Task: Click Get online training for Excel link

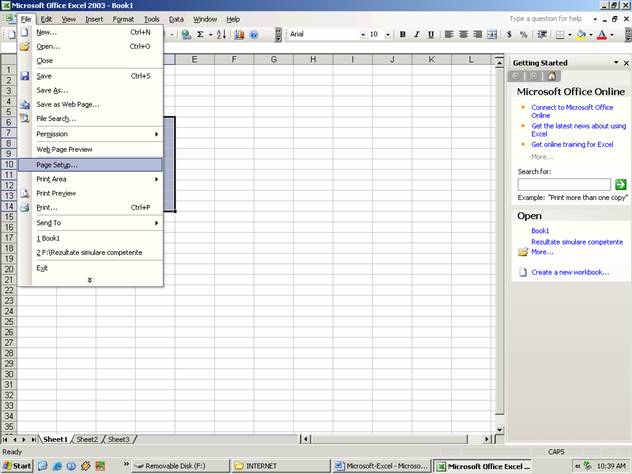Action: coord(572,144)
